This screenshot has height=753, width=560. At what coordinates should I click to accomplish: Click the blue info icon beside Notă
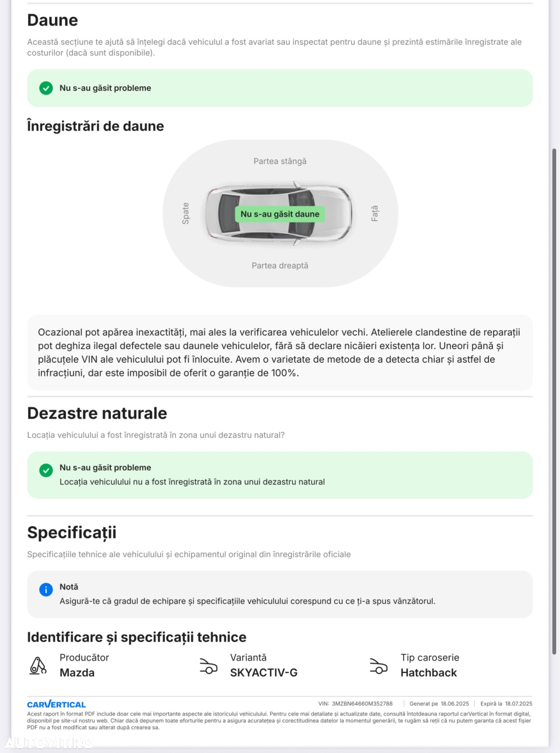click(46, 590)
